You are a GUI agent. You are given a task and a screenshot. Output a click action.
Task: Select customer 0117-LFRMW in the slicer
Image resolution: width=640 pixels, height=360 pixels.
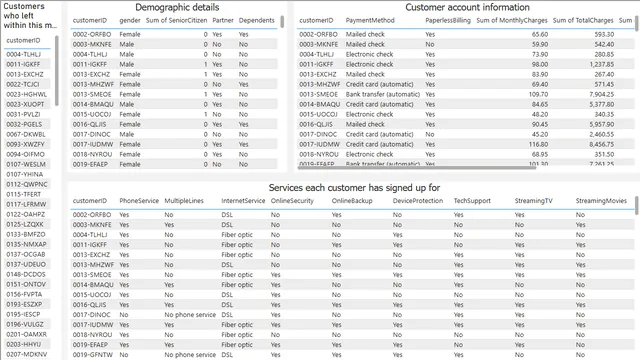click(27, 204)
